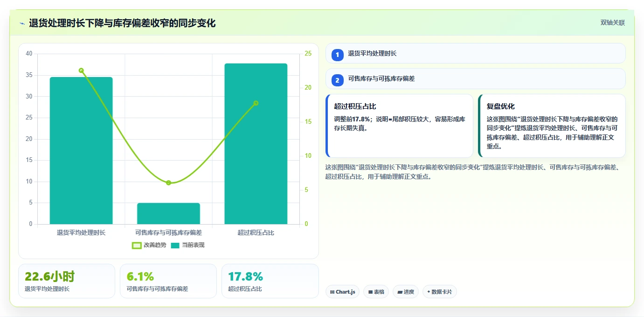Click the x-axis label 退货平均处理时长
The width and height of the screenshot is (644, 317).
pos(81,232)
